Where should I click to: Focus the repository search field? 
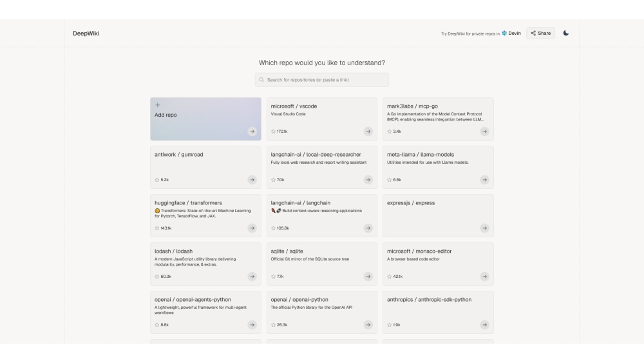(322, 80)
